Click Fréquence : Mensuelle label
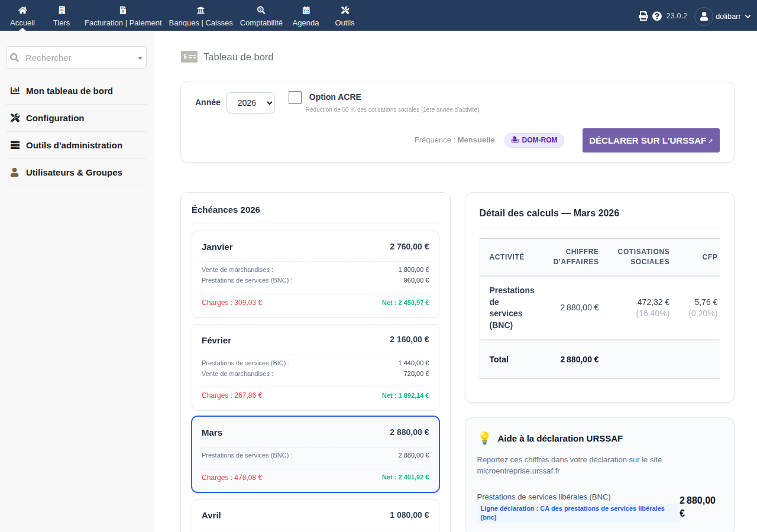The image size is (757, 532). pos(454,140)
